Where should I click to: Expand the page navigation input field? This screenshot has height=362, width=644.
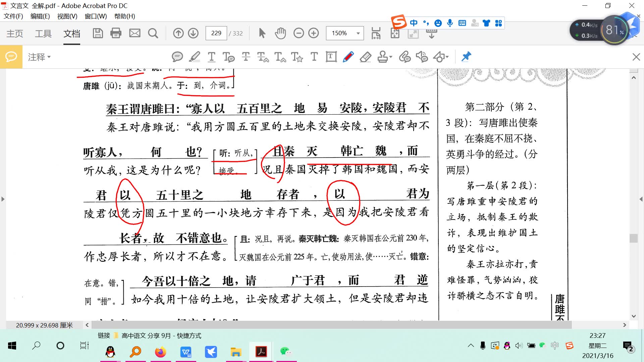[217, 33]
